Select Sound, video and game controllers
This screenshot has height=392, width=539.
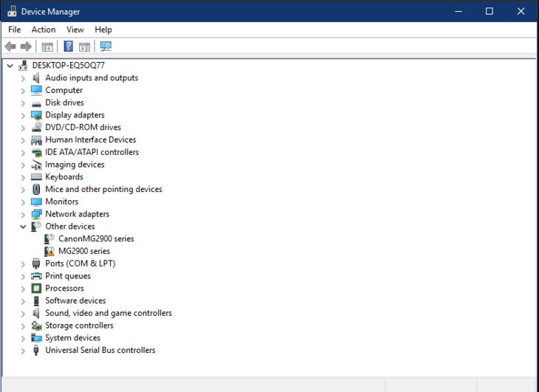[x=108, y=313]
